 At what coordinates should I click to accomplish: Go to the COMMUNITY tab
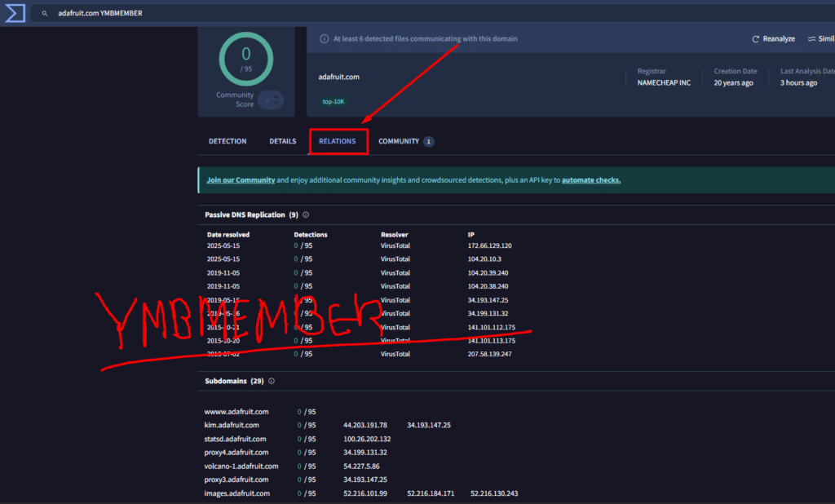(x=398, y=141)
